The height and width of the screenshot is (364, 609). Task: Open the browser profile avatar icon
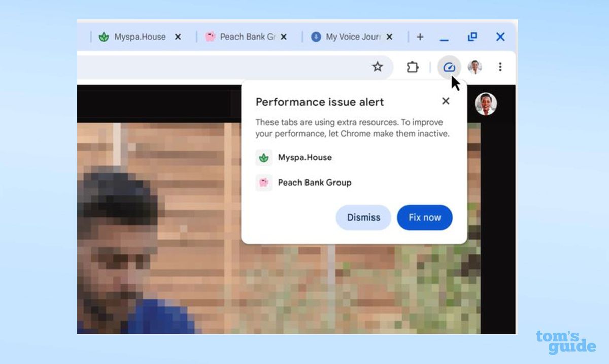pos(474,67)
